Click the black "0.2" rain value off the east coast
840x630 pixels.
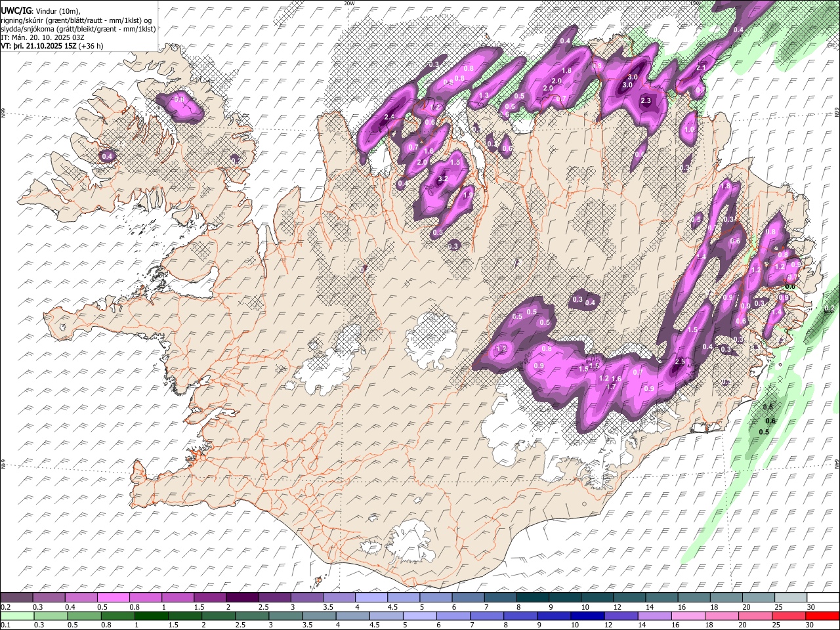pyautogui.click(x=829, y=308)
